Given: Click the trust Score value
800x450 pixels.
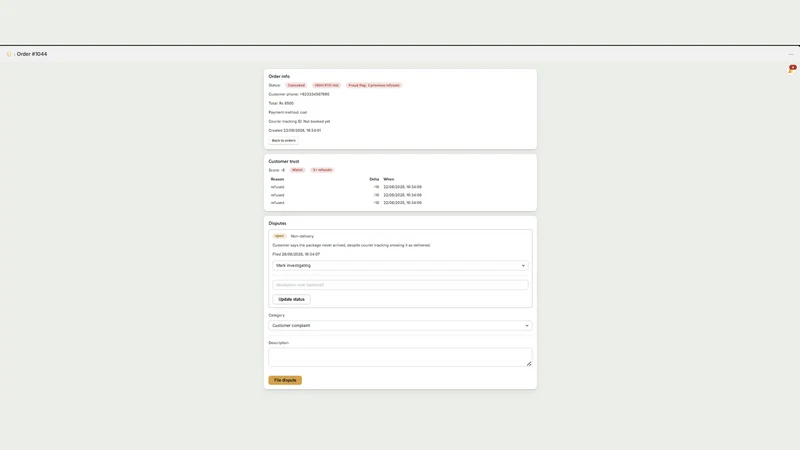Looking at the screenshot, I should (x=277, y=170).
